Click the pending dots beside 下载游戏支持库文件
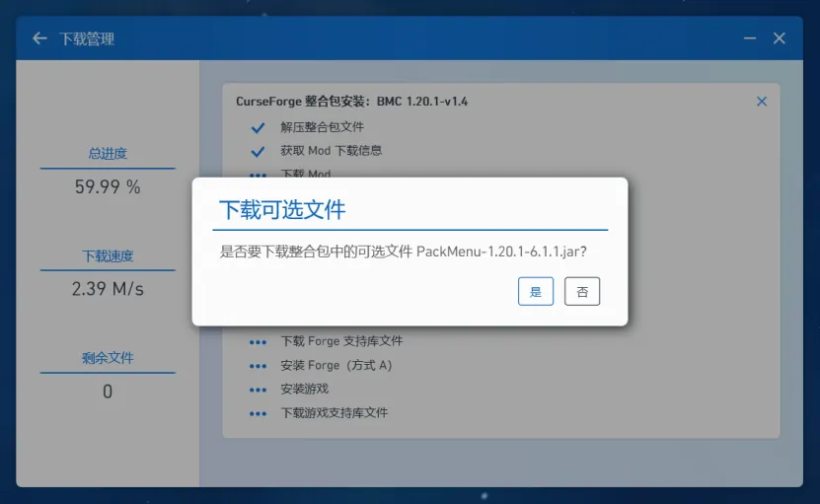Screen dimensions: 820x504 [258, 414]
